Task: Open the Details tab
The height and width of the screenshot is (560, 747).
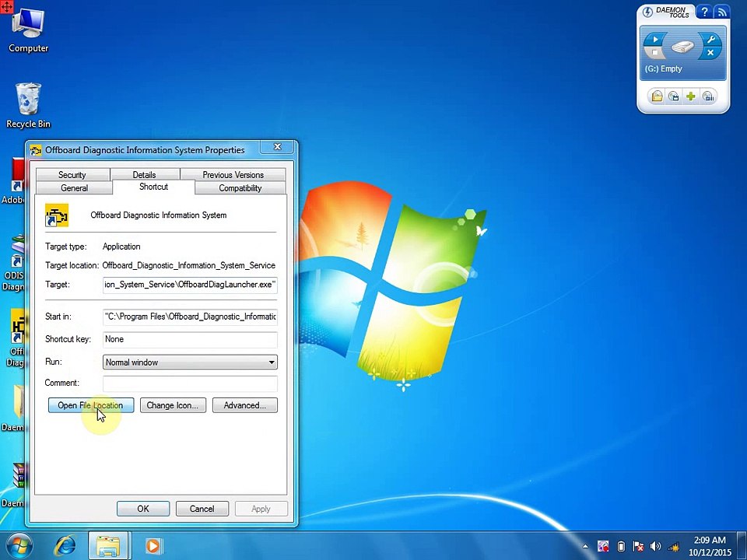Action: [145, 174]
